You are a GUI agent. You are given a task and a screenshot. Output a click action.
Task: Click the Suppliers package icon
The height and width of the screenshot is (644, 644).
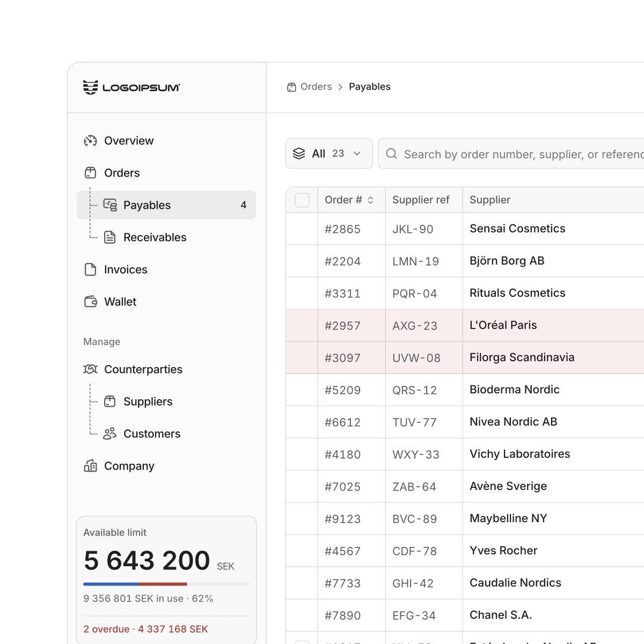pos(109,401)
